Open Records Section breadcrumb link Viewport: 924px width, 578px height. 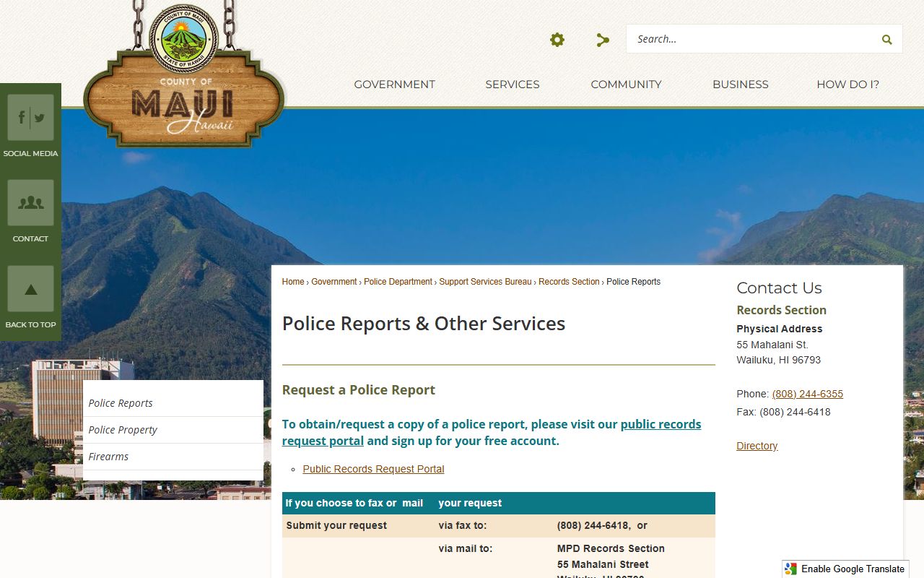(569, 282)
